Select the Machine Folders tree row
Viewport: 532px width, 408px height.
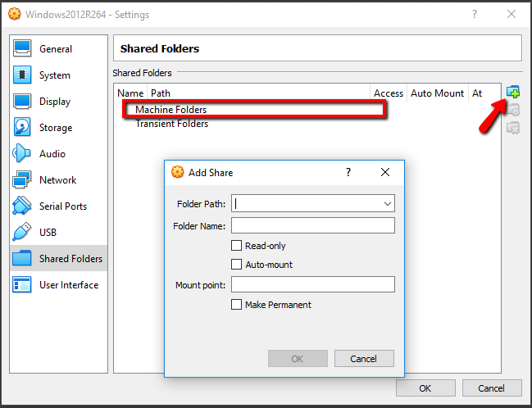click(x=171, y=110)
